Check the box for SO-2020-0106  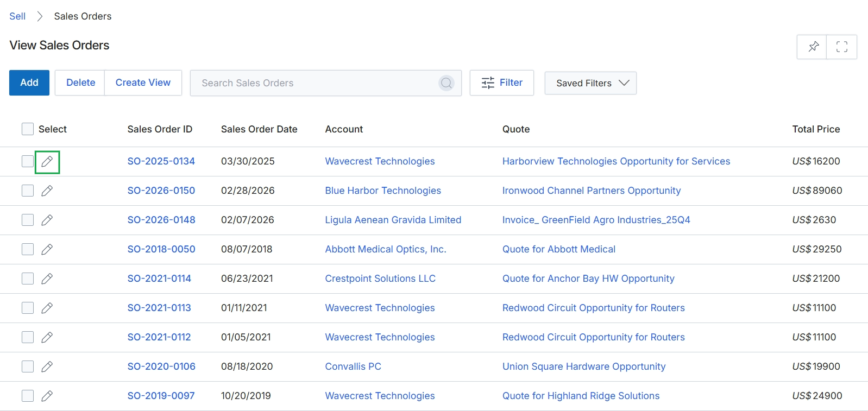[x=28, y=366]
